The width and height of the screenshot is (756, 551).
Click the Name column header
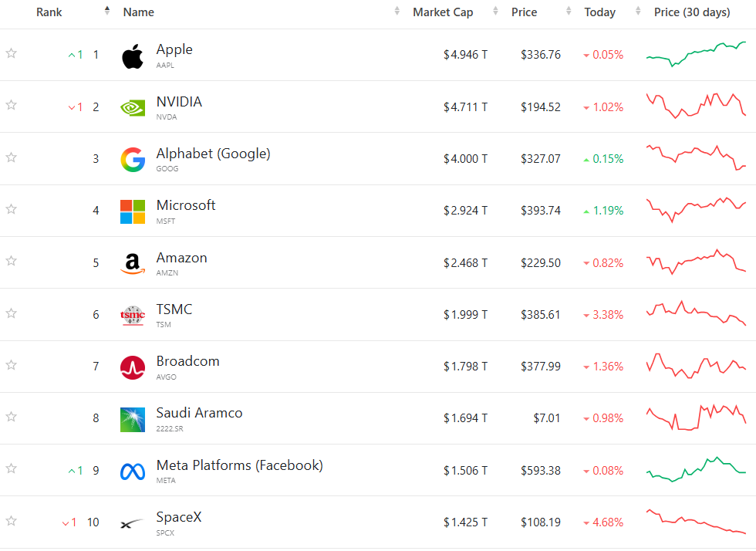click(x=138, y=12)
